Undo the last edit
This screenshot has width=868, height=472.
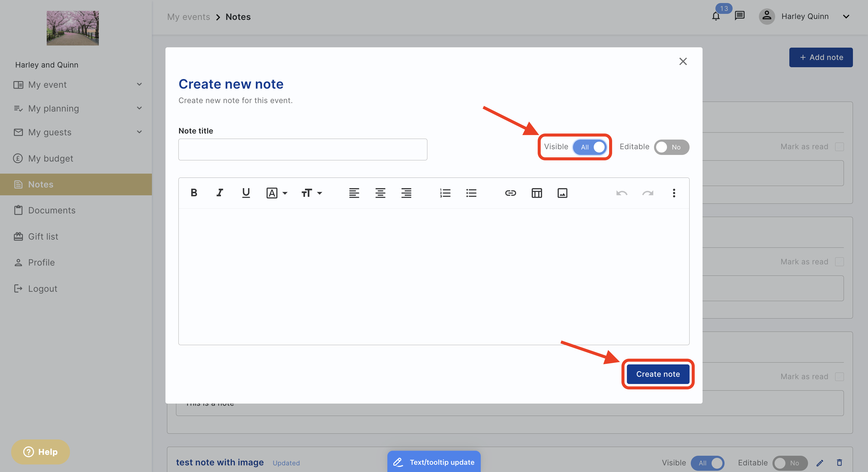pyautogui.click(x=622, y=193)
